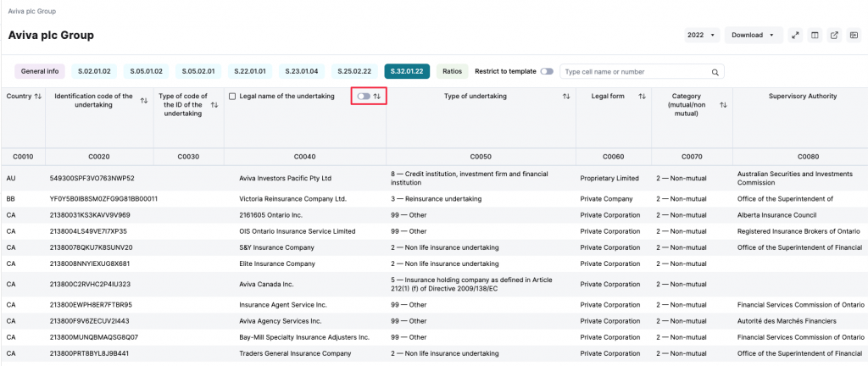The image size is (868, 366).
Task: Open the General info tab
Action: tap(39, 72)
